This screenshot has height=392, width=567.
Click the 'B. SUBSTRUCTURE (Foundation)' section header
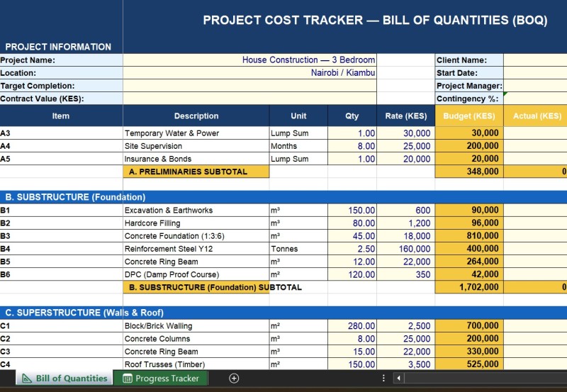pyautogui.click(x=283, y=197)
